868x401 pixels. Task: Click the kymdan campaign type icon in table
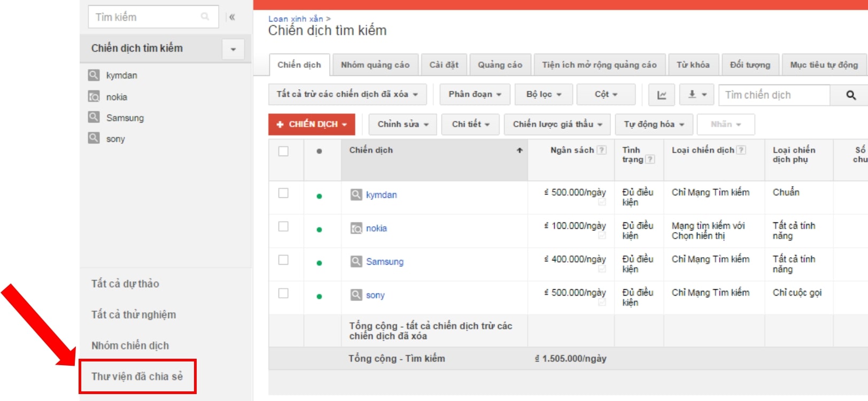tap(356, 195)
